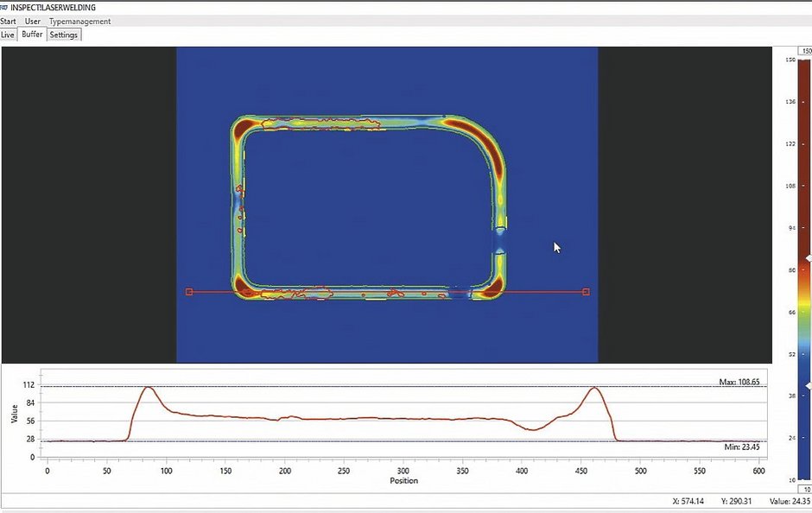812x513 pixels.
Task: Click the Min: 23.45 label in the chart
Action: click(742, 447)
